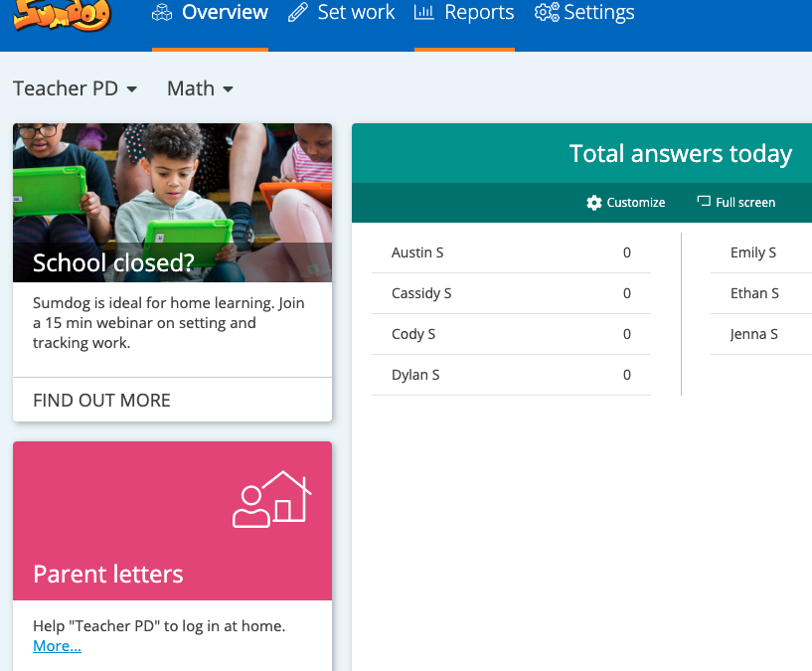The image size is (812, 671).
Task: Click the School closed? heading
Action: click(113, 262)
